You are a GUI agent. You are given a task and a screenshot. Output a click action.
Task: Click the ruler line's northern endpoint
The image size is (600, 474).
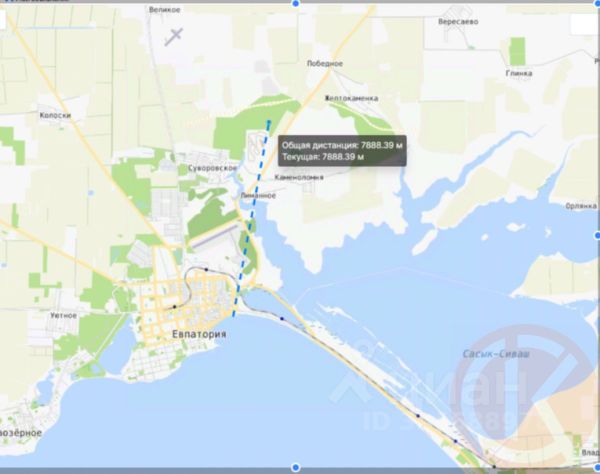[x=269, y=122]
